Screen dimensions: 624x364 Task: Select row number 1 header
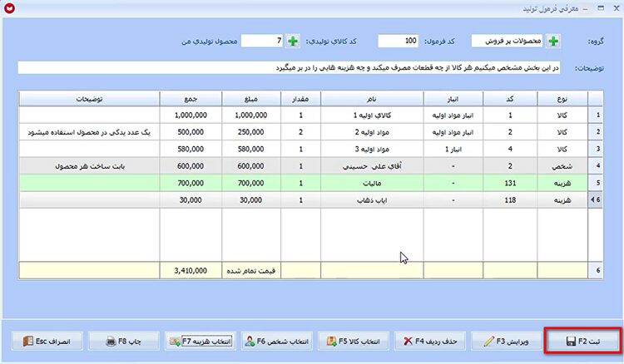pyautogui.click(x=596, y=116)
